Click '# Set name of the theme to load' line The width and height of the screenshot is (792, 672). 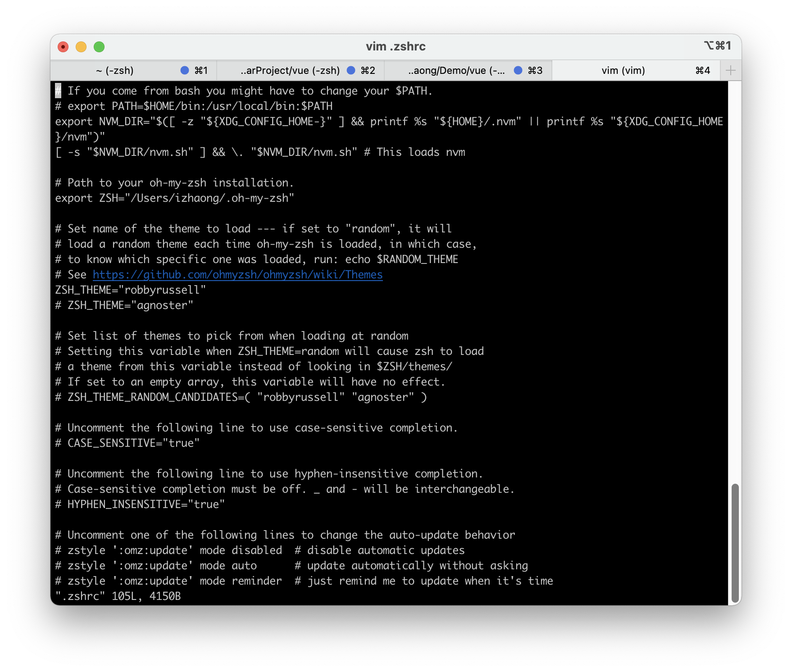click(253, 229)
